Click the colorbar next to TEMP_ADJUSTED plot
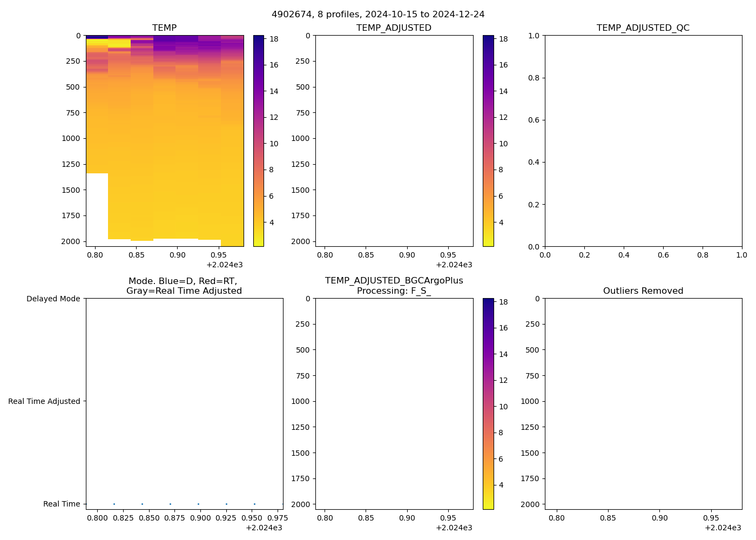This screenshot has width=756, height=540. (488, 140)
